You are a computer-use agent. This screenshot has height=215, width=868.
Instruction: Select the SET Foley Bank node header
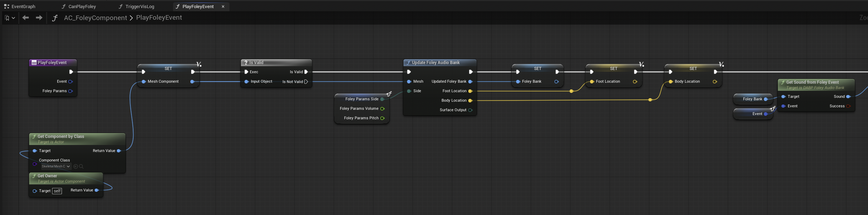click(x=538, y=68)
